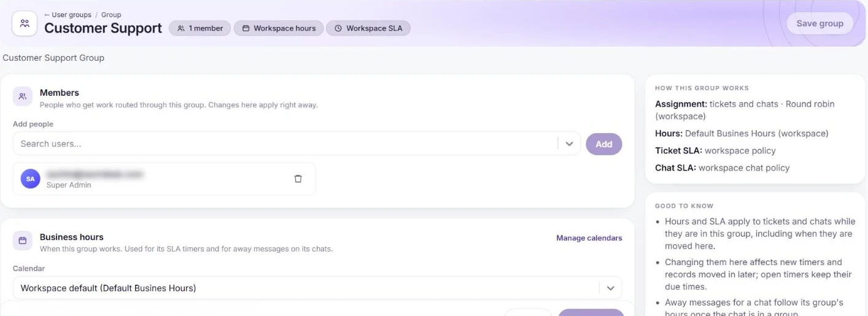Image resolution: width=868 pixels, height=316 pixels.
Task: Click the Hours: Default Busines Hours line
Action: [x=742, y=133]
